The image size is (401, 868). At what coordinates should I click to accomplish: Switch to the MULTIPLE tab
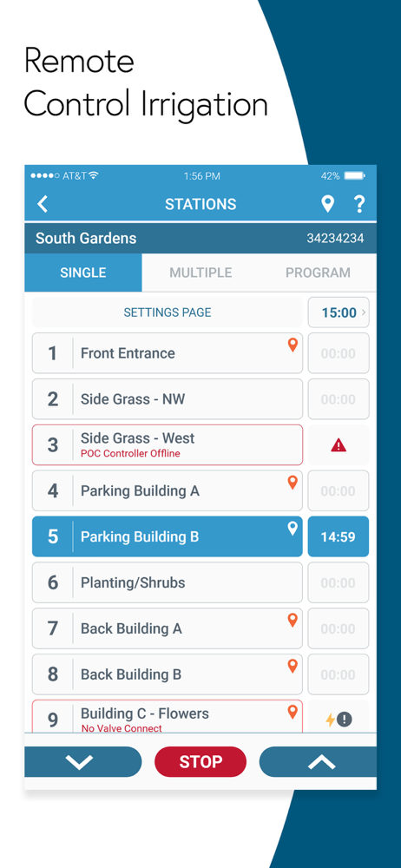200,273
